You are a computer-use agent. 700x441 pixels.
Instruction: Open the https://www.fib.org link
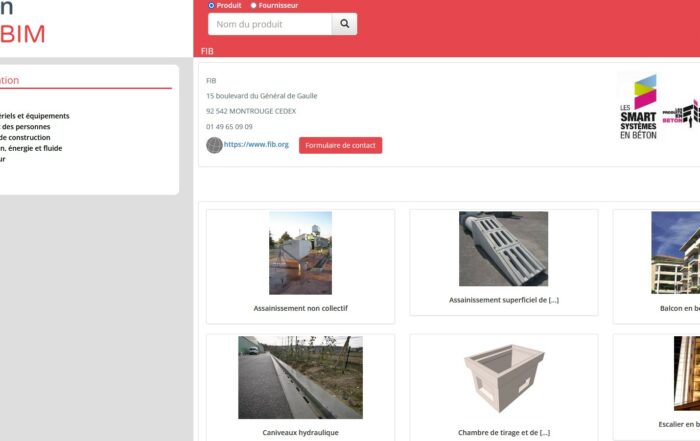click(x=256, y=145)
